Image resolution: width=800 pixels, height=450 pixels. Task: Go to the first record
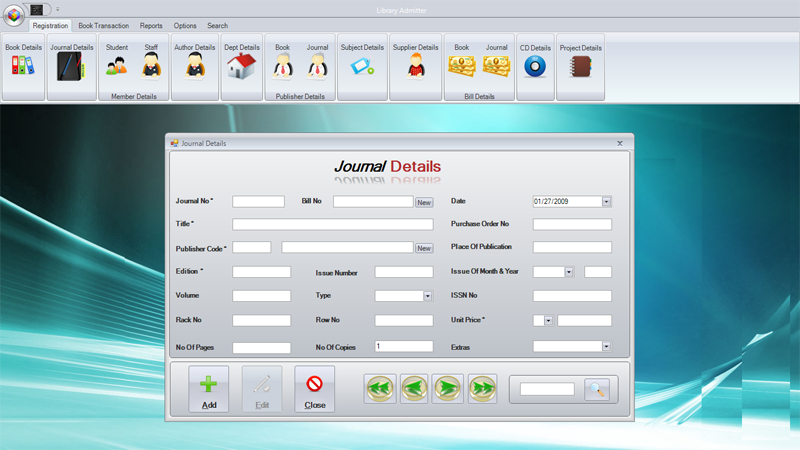click(380, 389)
